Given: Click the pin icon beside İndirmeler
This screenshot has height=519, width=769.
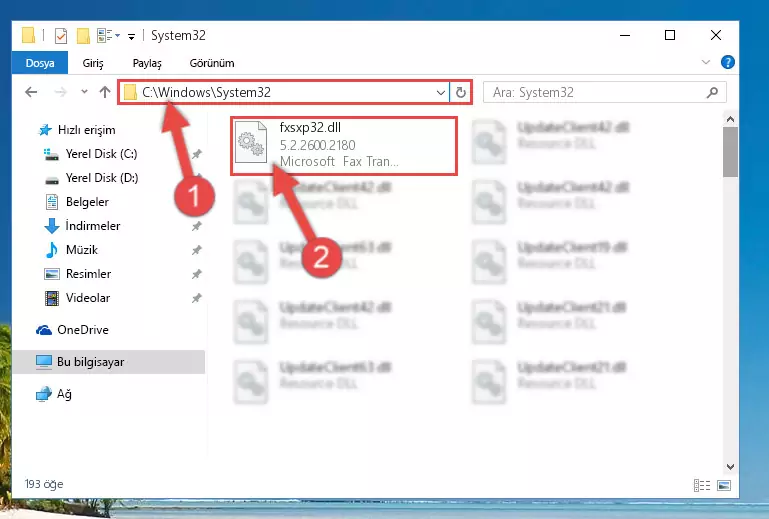Looking at the screenshot, I should (197, 226).
